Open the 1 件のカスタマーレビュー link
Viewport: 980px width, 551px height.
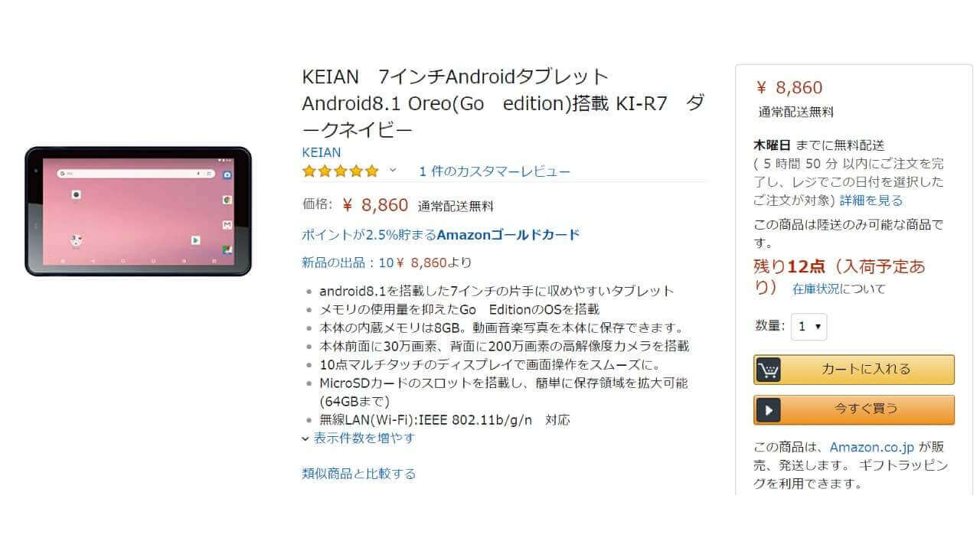[495, 171]
